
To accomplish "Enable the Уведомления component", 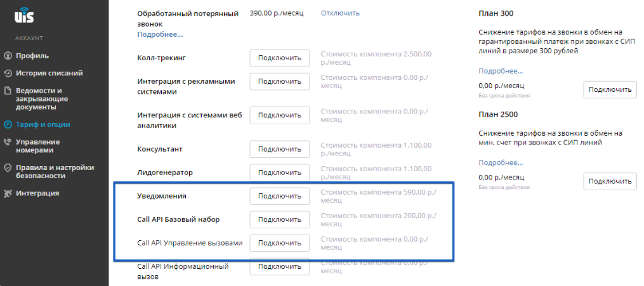I will (x=280, y=196).
